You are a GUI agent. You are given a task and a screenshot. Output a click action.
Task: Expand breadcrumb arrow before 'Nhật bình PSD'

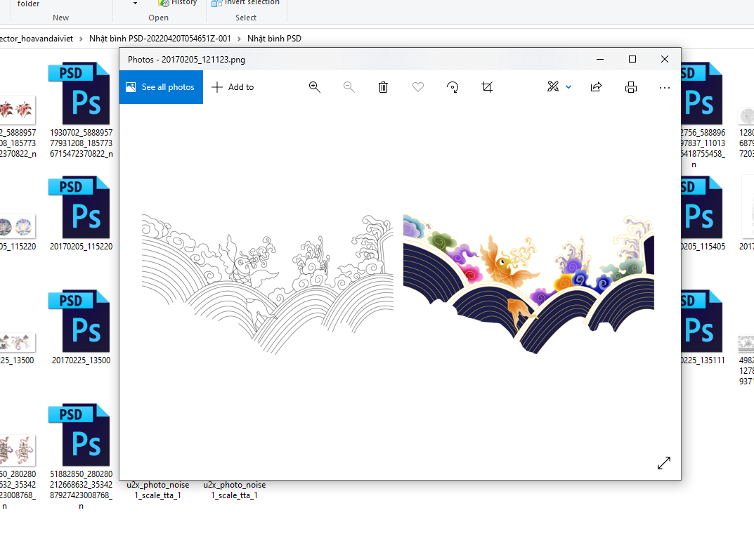(239, 39)
